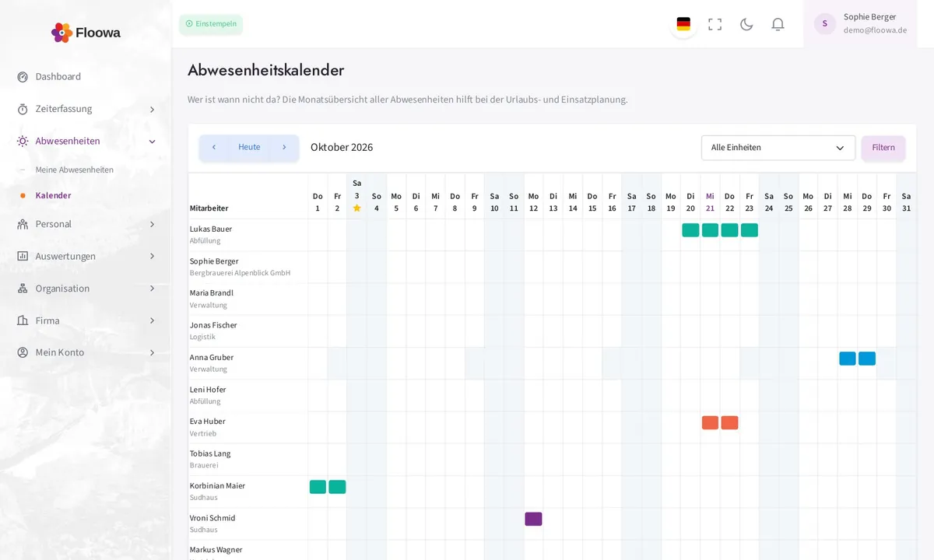Expand the Zeiterfassung menu chevron
Image resolution: width=934 pixels, height=560 pixels.
152,110
